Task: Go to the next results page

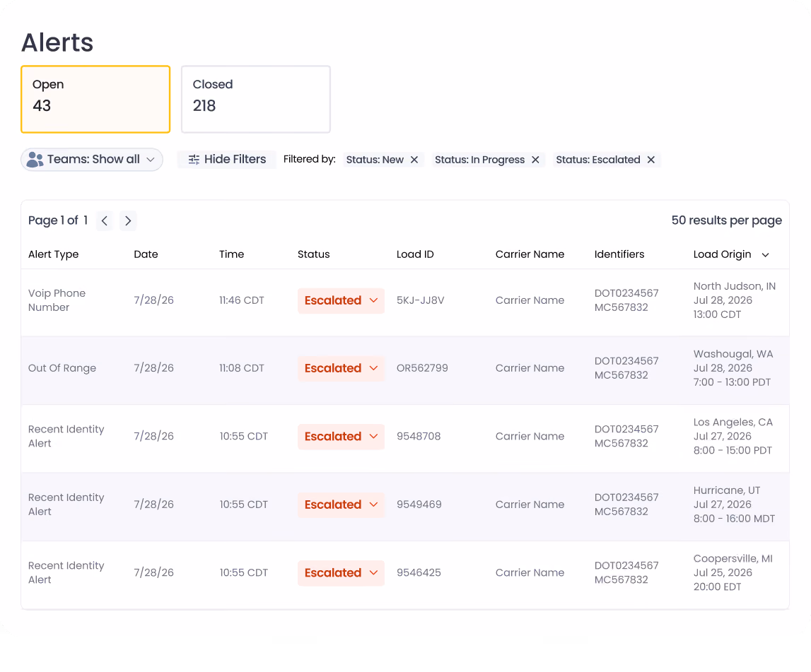Action: 128,220
